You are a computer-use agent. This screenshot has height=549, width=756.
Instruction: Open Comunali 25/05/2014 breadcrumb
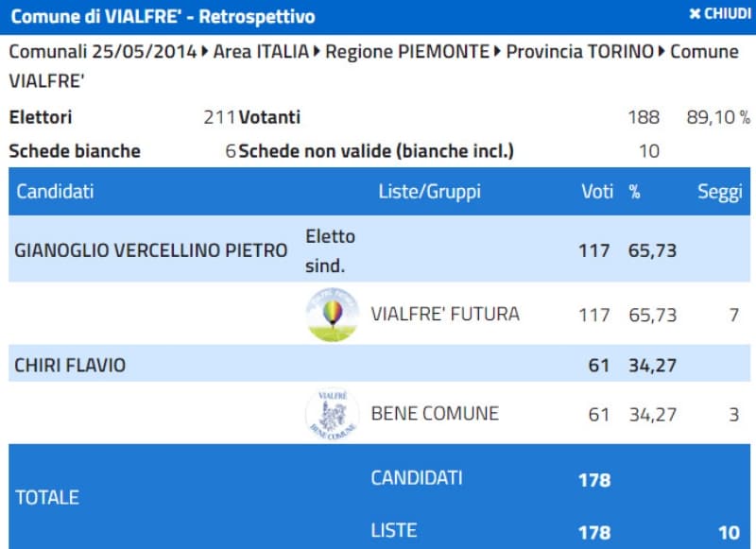pyautogui.click(x=102, y=51)
